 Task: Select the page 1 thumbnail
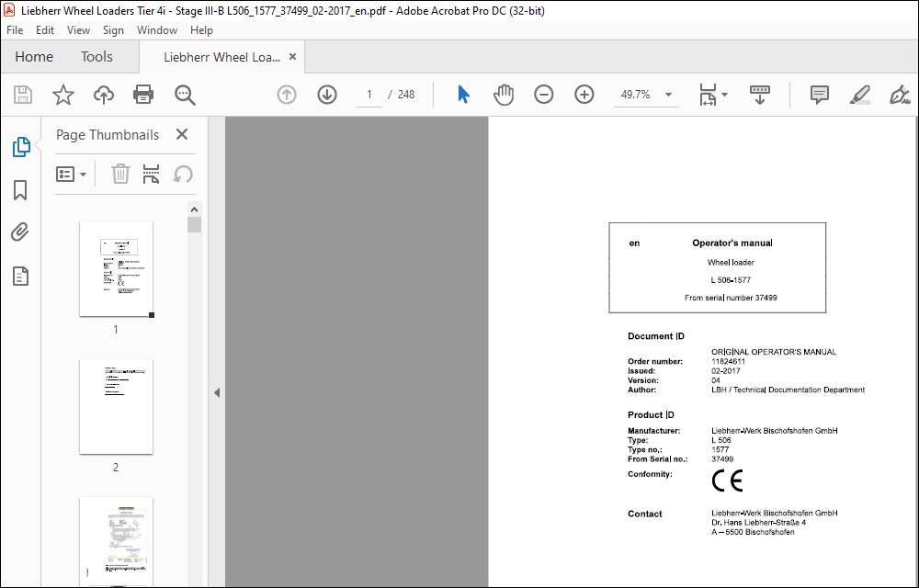click(116, 269)
